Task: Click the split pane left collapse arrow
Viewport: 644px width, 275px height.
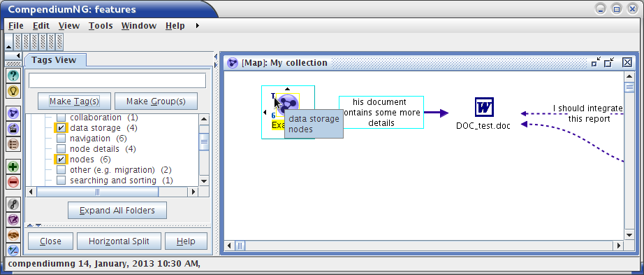Action: coord(216,57)
